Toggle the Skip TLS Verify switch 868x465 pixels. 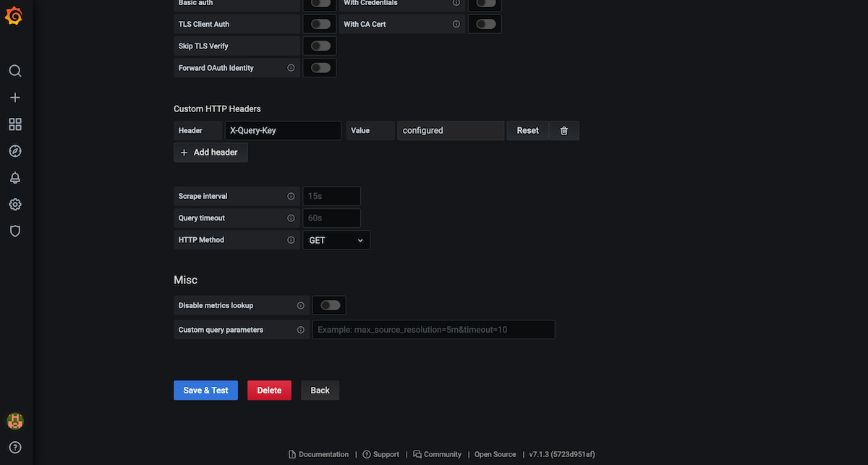pyautogui.click(x=320, y=46)
